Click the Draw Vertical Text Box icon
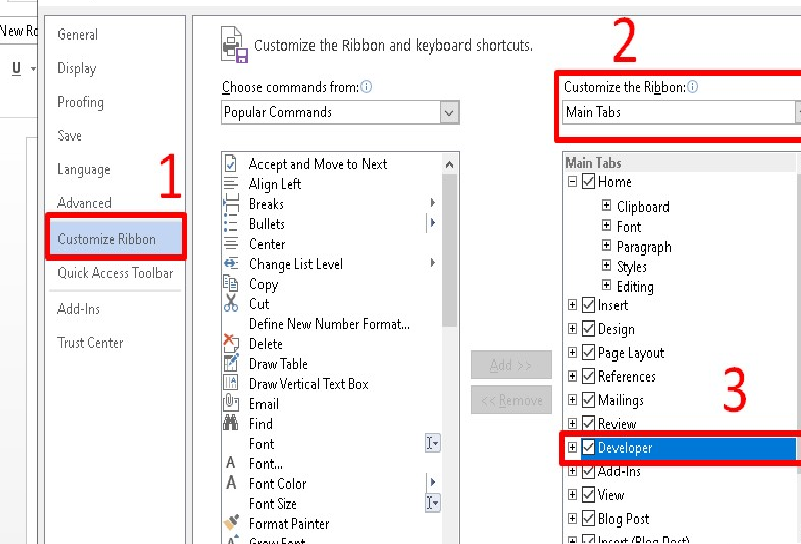This screenshot has width=801, height=544. click(x=231, y=383)
